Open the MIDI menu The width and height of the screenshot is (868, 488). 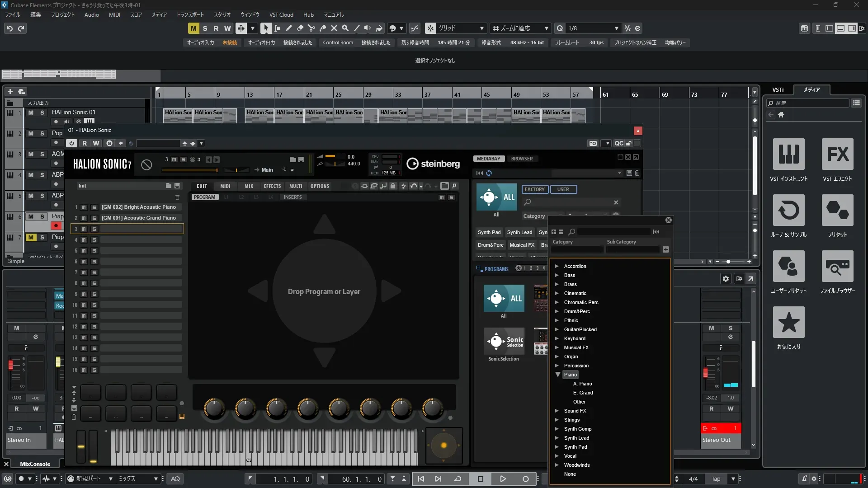coord(114,14)
